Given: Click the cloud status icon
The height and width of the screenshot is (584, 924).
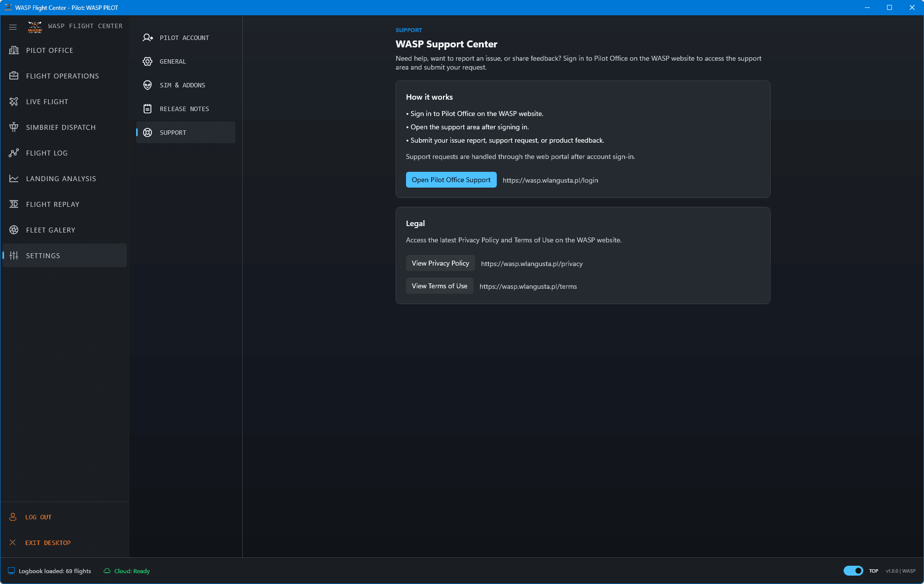Looking at the screenshot, I should [x=107, y=571].
